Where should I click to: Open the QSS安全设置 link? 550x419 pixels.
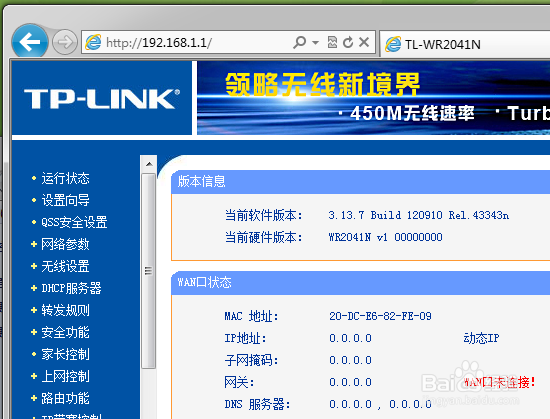[74, 222]
